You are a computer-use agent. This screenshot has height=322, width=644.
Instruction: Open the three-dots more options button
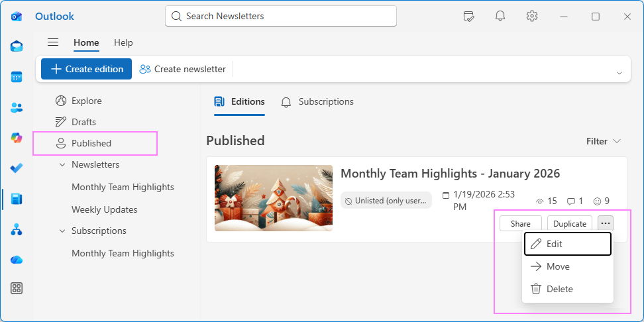point(606,223)
